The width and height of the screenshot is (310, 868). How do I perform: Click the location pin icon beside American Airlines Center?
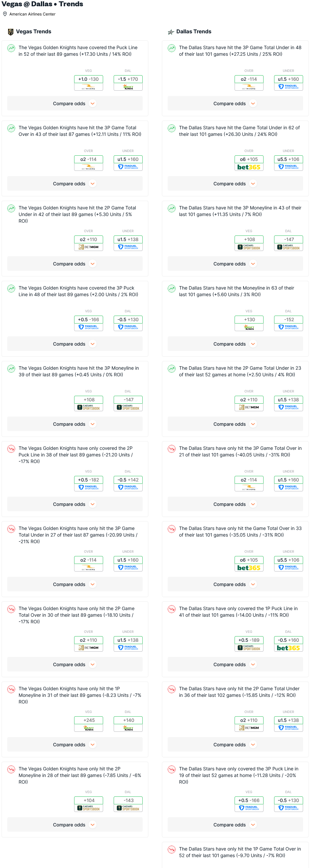click(5, 14)
